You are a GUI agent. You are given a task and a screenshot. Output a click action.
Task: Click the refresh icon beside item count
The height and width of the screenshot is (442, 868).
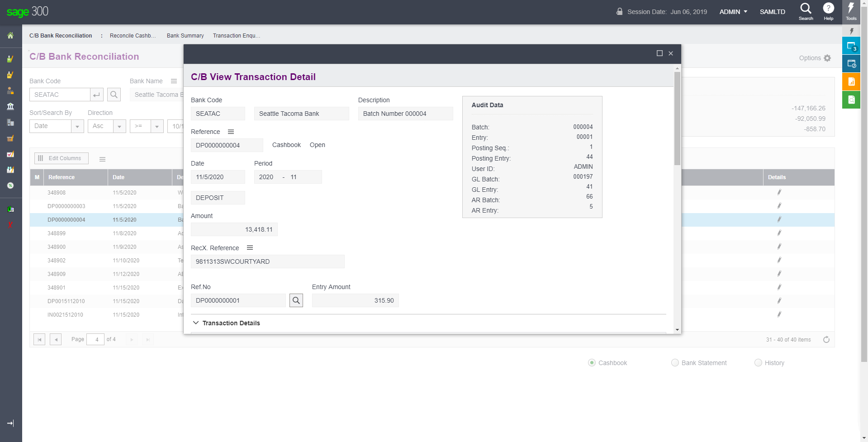coord(826,340)
